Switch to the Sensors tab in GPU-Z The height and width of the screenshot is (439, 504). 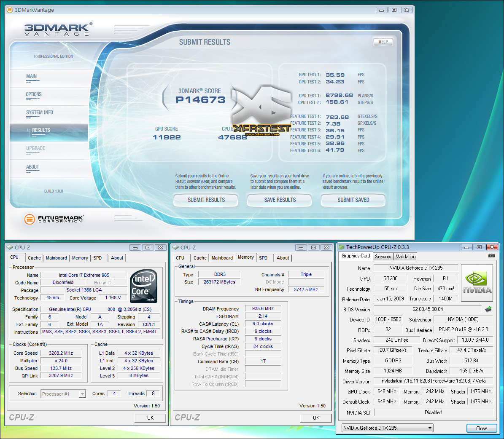pos(383,256)
